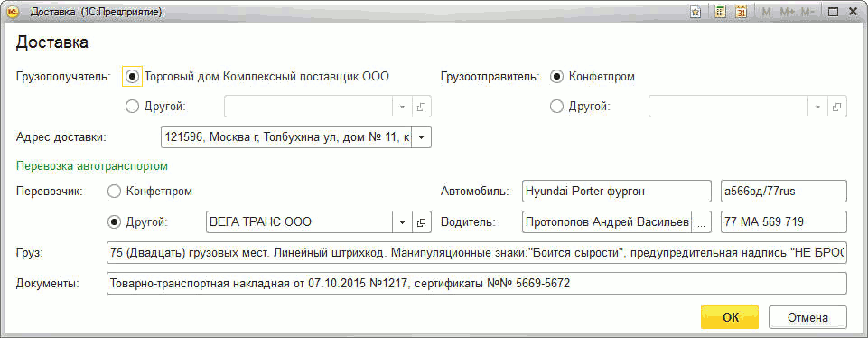Click the ellipsis button next to Водитель field
Screen dimensions: 868x338
[x=702, y=222]
